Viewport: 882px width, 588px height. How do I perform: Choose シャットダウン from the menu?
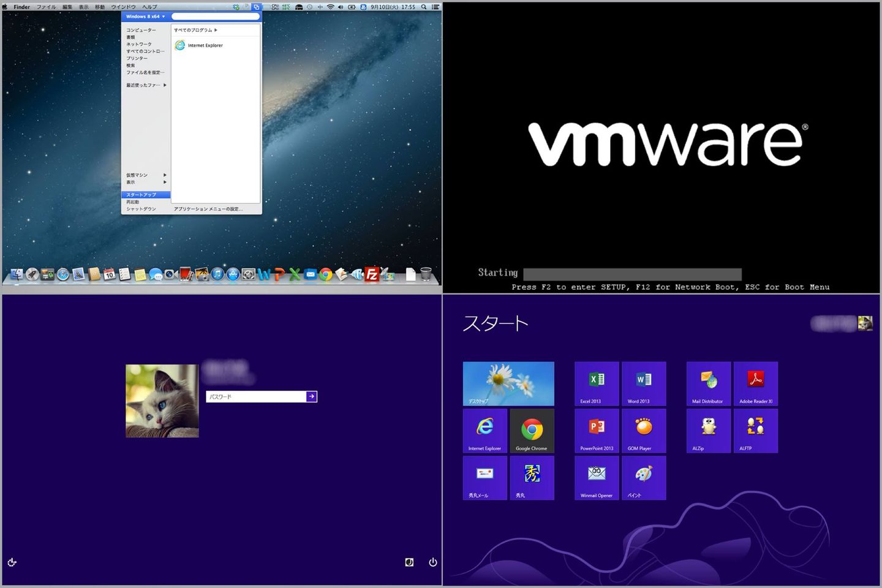click(x=141, y=209)
